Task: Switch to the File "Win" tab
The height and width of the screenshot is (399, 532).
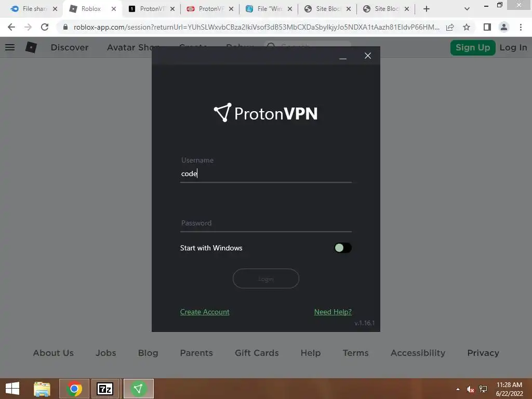Action: [x=269, y=9]
